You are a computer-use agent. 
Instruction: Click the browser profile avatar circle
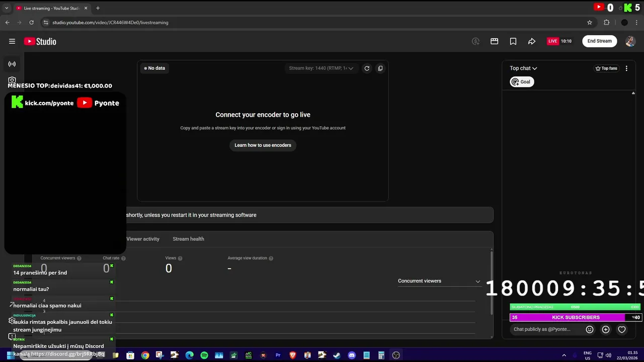point(624,23)
